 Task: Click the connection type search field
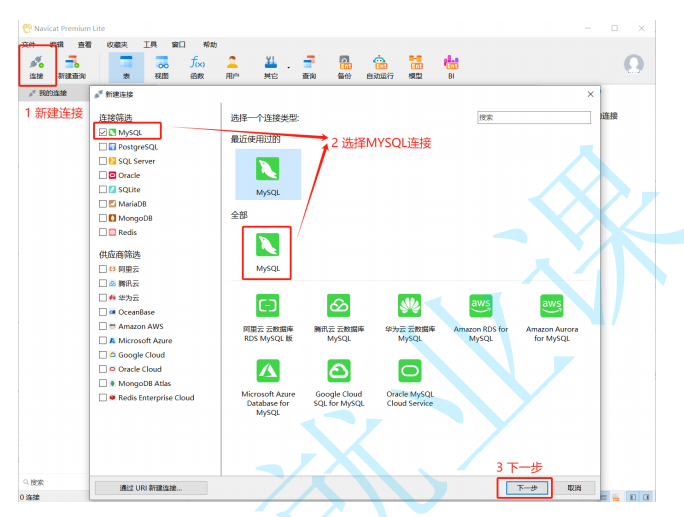[x=534, y=117]
